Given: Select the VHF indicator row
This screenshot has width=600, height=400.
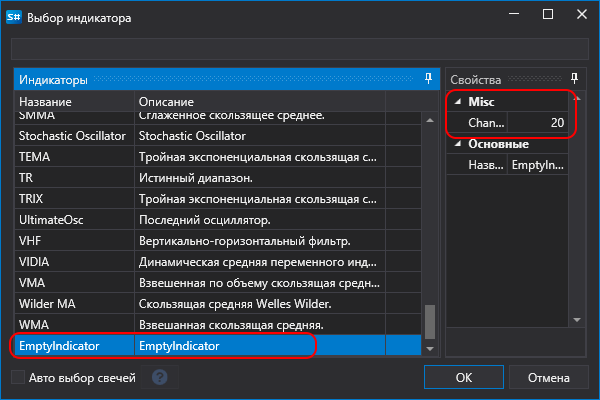Looking at the screenshot, I should point(218,241).
